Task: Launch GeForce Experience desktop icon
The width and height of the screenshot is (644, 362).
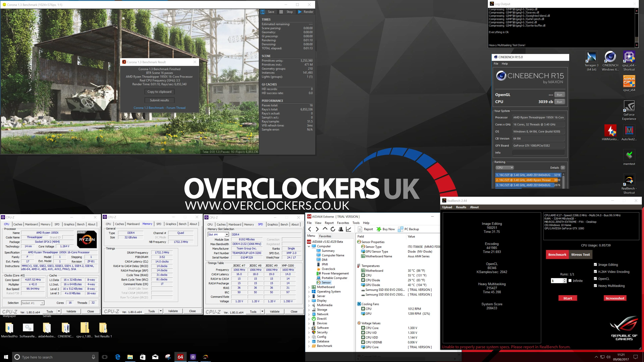Action: [629, 110]
